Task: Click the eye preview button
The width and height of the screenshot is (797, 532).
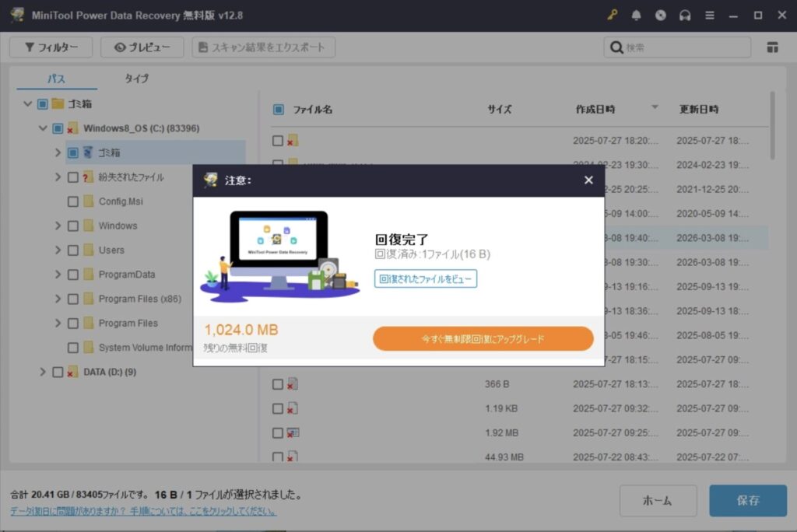Action: (142, 47)
